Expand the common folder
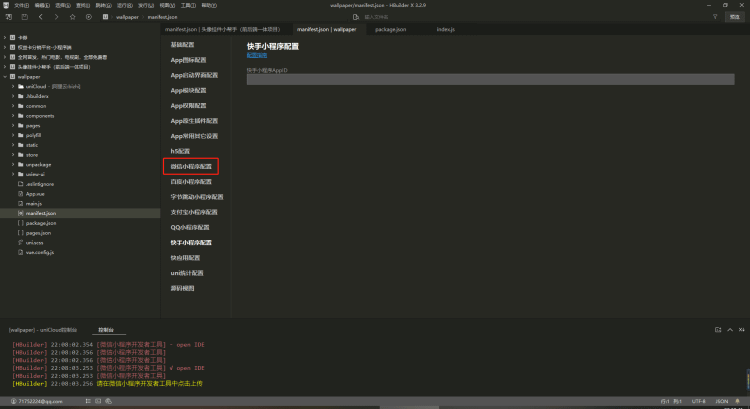The image size is (750, 409). [x=13, y=106]
